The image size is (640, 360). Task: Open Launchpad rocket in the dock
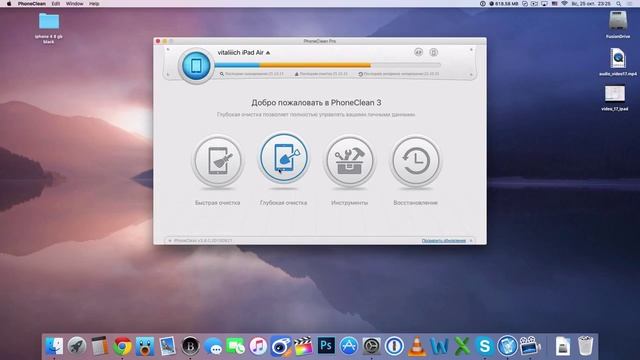(77, 346)
